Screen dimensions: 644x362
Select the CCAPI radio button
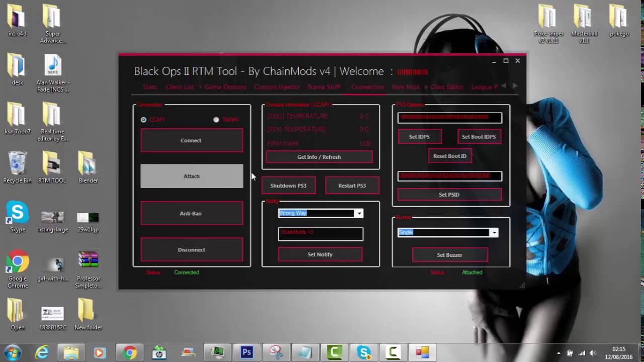click(143, 120)
